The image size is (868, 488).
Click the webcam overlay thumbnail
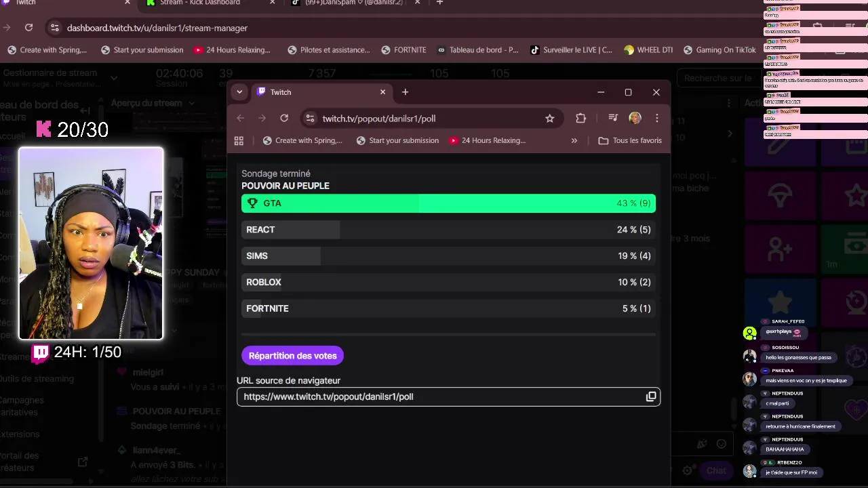click(x=91, y=243)
